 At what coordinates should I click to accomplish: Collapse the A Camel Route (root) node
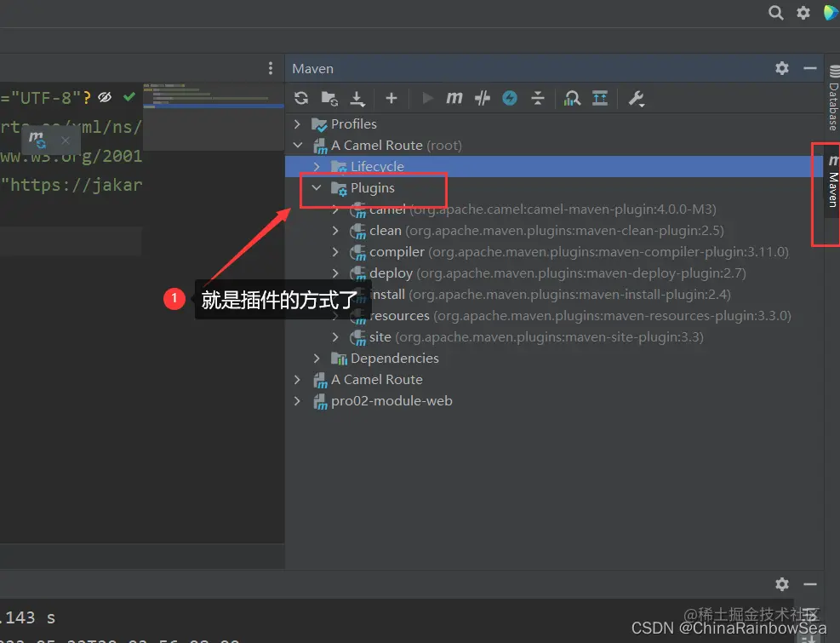pyautogui.click(x=297, y=146)
